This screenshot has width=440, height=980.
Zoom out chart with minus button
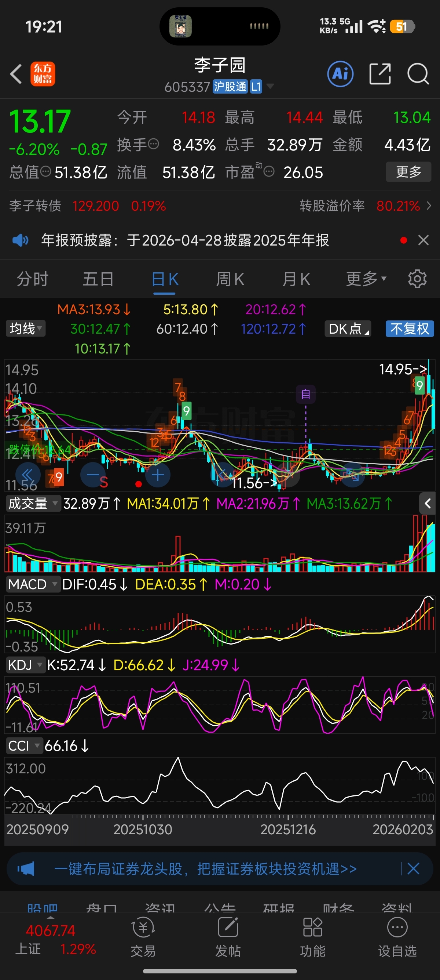[93, 475]
